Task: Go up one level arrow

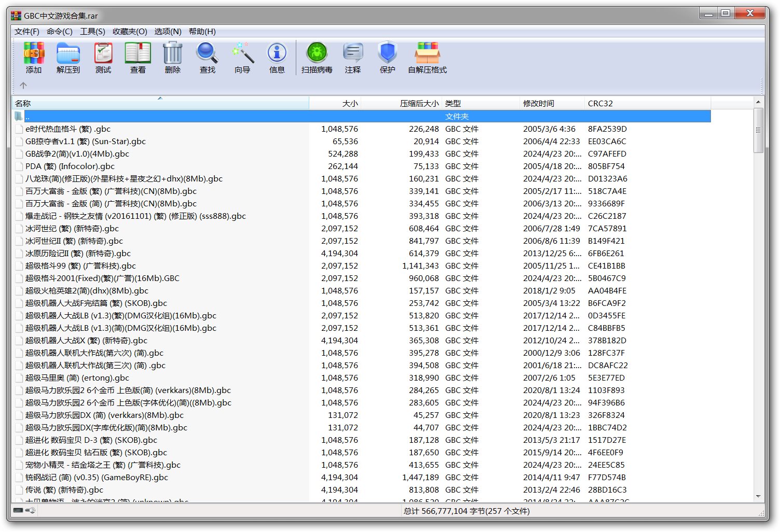Action: (x=23, y=86)
